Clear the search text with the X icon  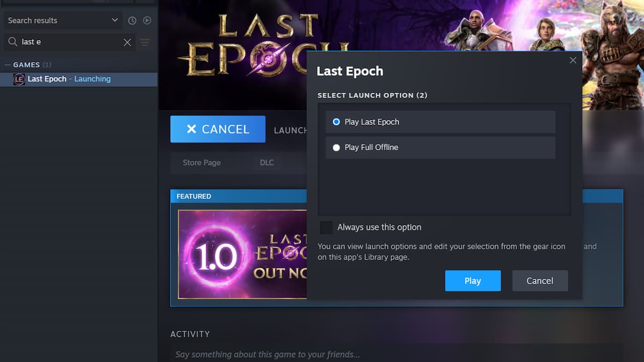[127, 42]
